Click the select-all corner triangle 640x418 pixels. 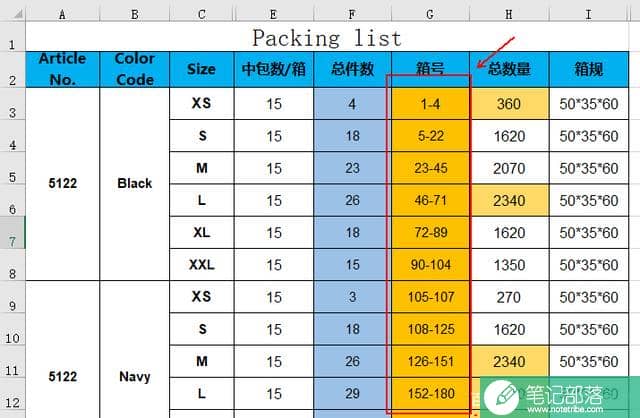pos(18,15)
